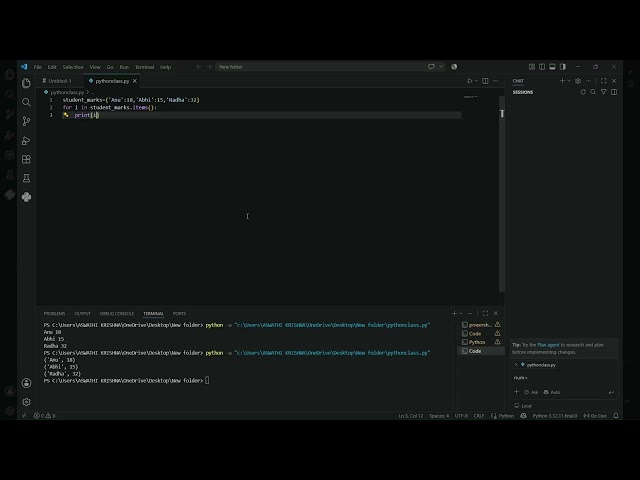
Task: Click the Spaces: 4 indentation setting
Action: (439, 416)
